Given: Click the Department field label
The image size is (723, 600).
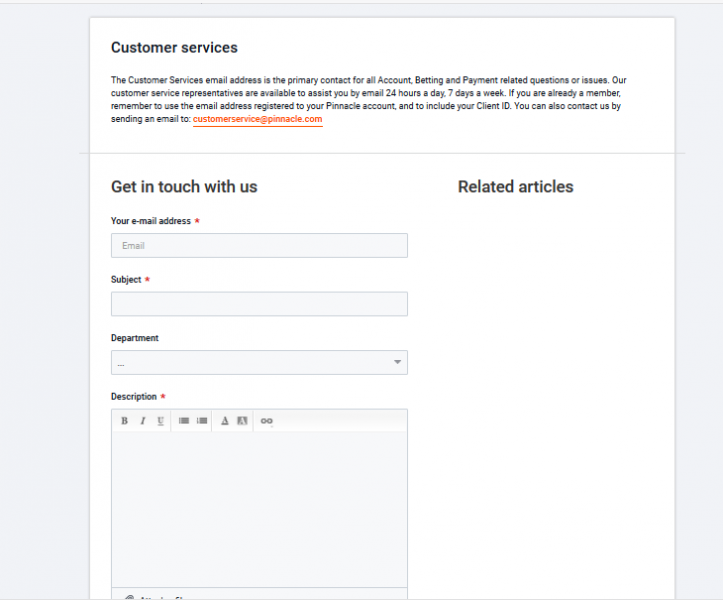Looking at the screenshot, I should 135,338.
